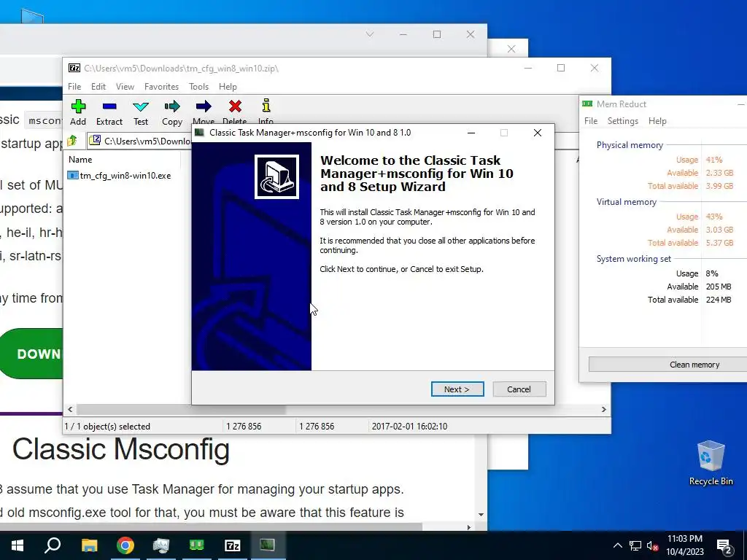Click Cancel in the Setup Wizard
The height and width of the screenshot is (560, 747).
coord(519,389)
